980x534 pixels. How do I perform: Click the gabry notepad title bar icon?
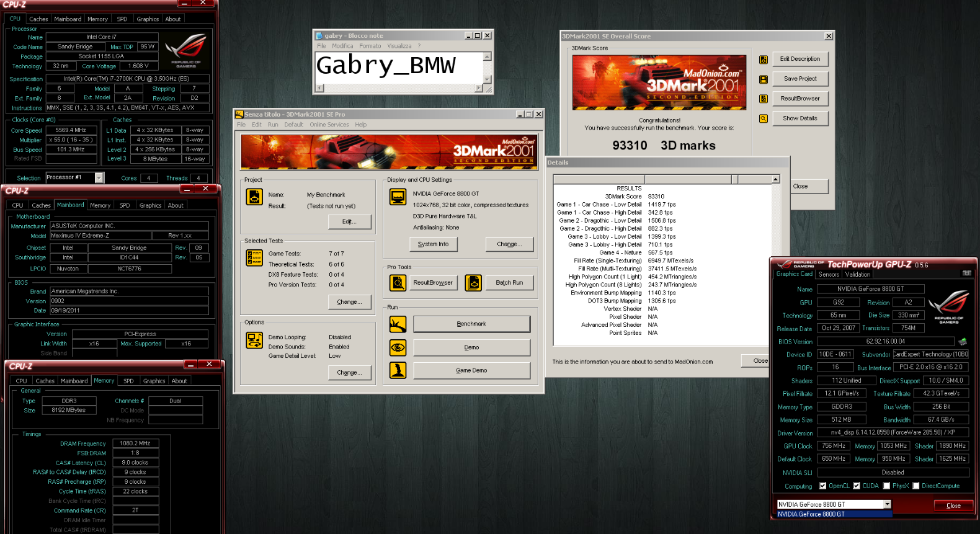(319, 35)
